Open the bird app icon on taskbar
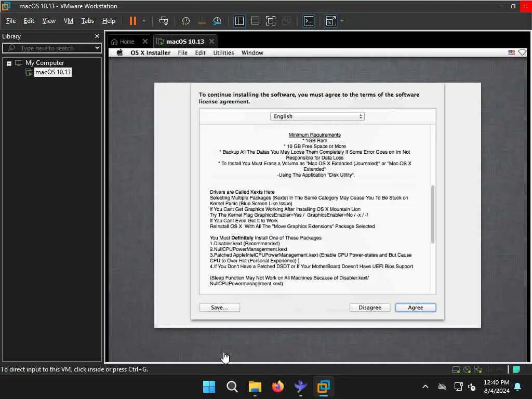Image resolution: width=532 pixels, height=399 pixels. (x=301, y=387)
